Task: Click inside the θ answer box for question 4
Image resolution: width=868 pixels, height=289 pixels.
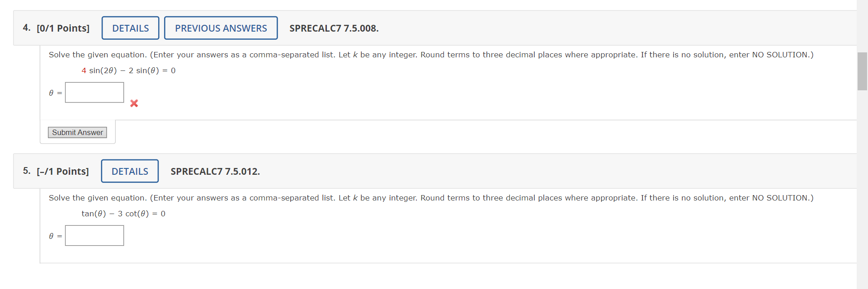Action: [94, 92]
